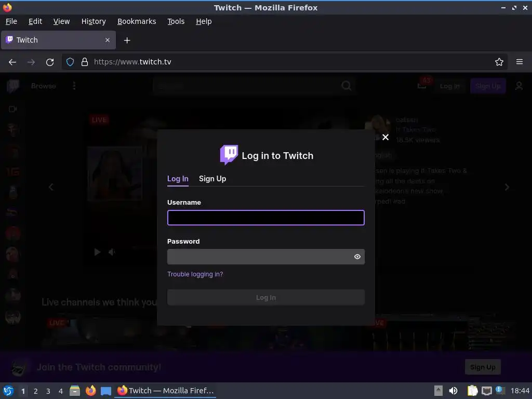Image resolution: width=532 pixels, height=399 pixels.
Task: Click the Twitch logo in dialog header
Action: (x=229, y=155)
